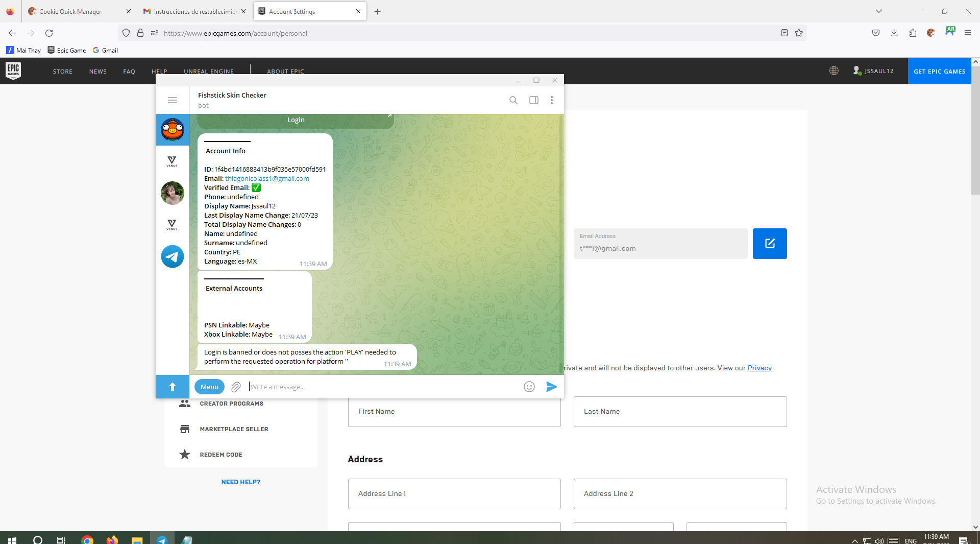Open the UNREAL ENGINE menu item
Screen dimensions: 980x544
(209, 71)
